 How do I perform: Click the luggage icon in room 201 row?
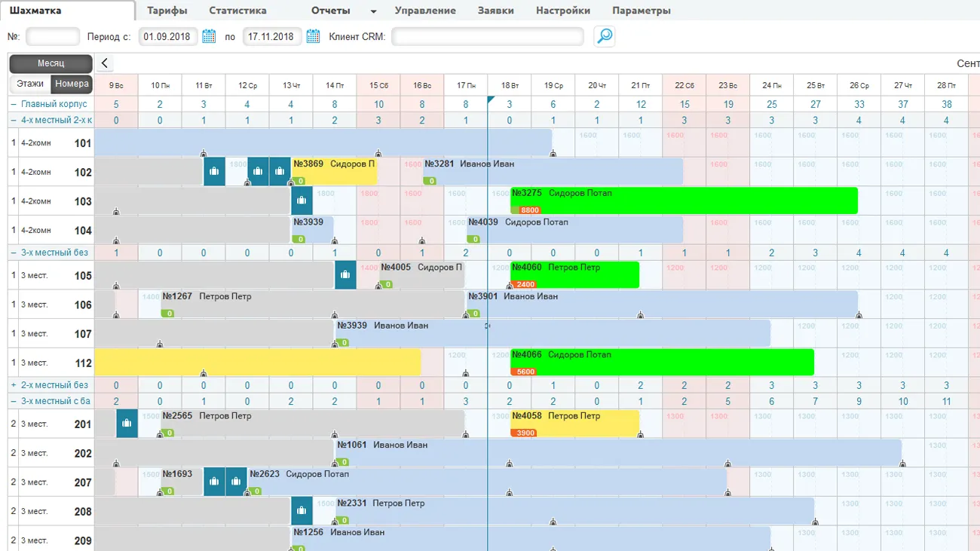coord(127,424)
